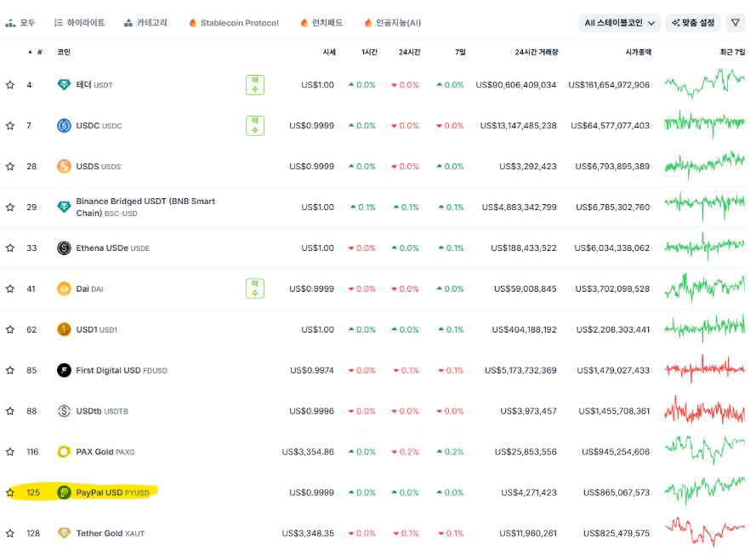
Task: Click the PayPal USD coin logo
Action: (x=64, y=493)
